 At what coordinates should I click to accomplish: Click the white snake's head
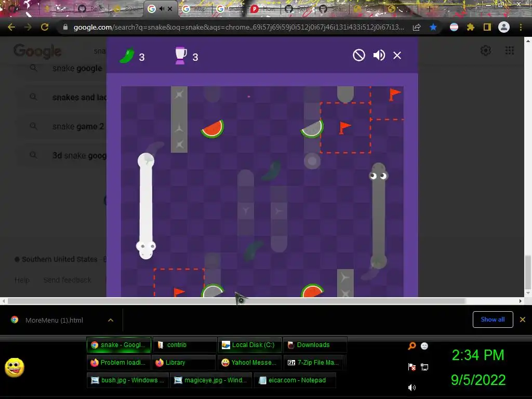coord(146,249)
